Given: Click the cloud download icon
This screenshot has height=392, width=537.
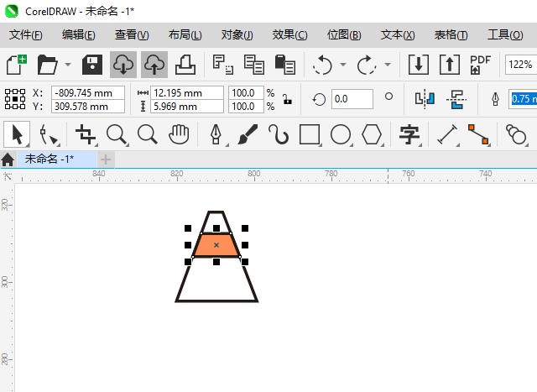Looking at the screenshot, I should (123, 65).
